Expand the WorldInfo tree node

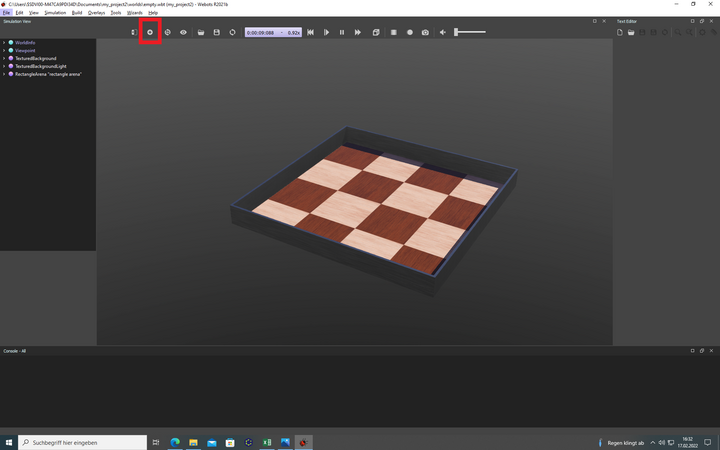(4, 43)
